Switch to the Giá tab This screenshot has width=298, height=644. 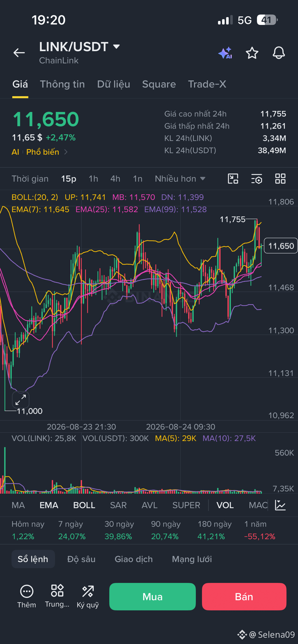click(x=20, y=84)
